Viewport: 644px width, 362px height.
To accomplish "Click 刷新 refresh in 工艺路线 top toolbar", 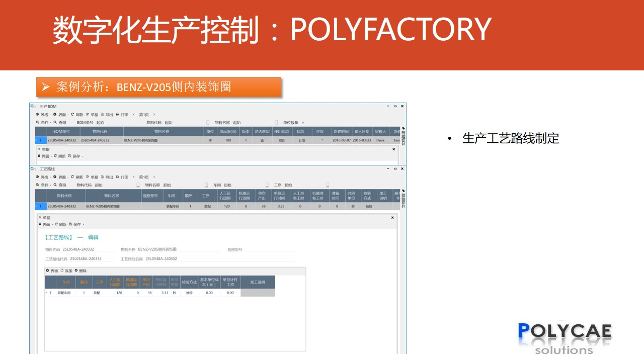I will point(77,177).
